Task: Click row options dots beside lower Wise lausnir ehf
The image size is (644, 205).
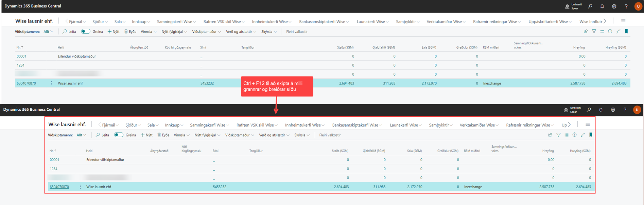Action: point(81,187)
